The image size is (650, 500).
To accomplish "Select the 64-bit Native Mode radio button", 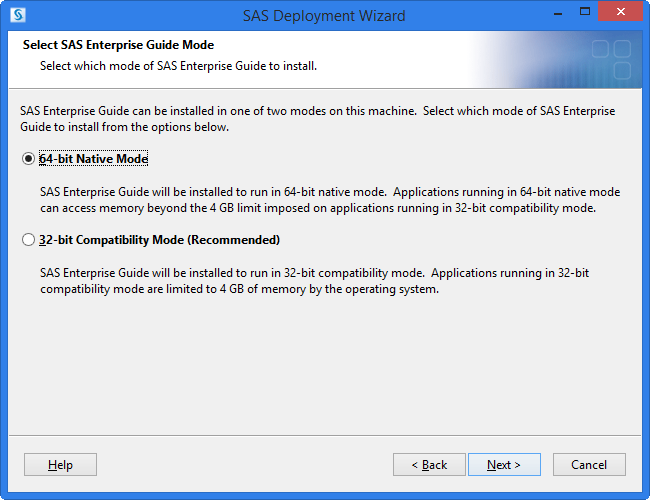I will (28, 159).
